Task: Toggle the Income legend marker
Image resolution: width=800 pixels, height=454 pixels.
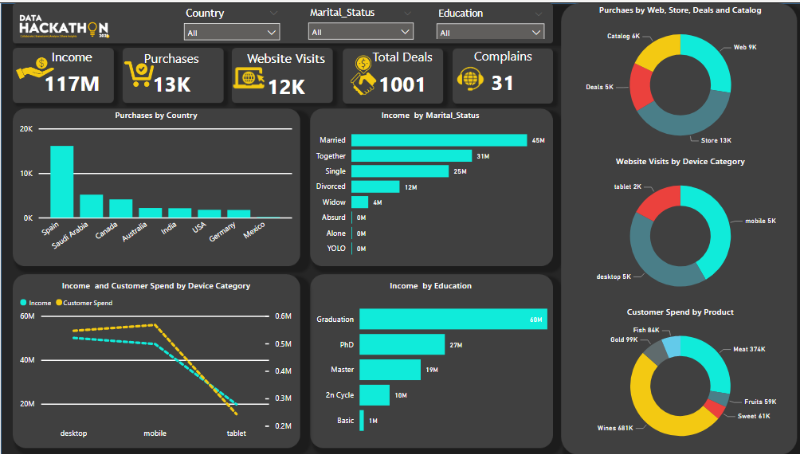Action: tap(24, 301)
